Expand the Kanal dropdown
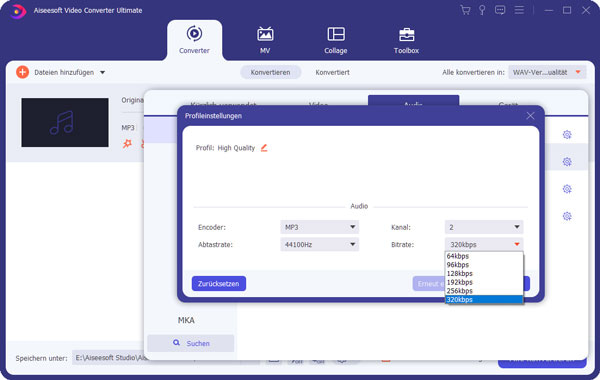600x380 pixels. [484, 227]
